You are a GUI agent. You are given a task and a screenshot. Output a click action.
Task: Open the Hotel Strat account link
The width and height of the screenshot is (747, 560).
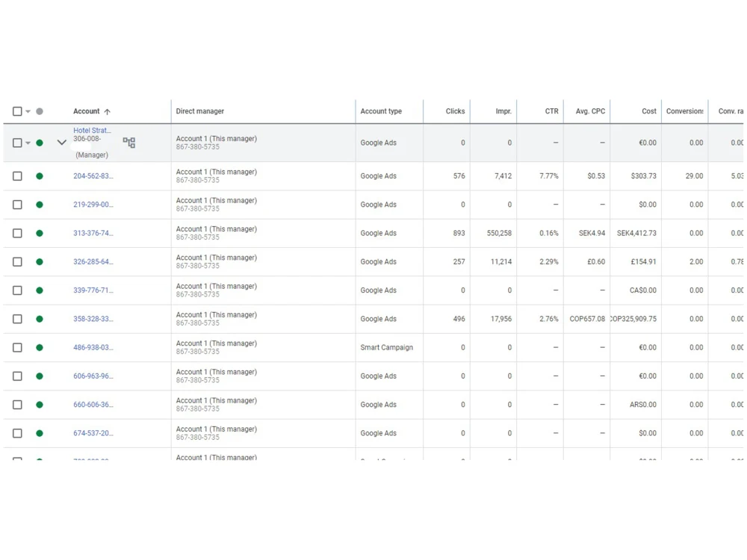92,131
